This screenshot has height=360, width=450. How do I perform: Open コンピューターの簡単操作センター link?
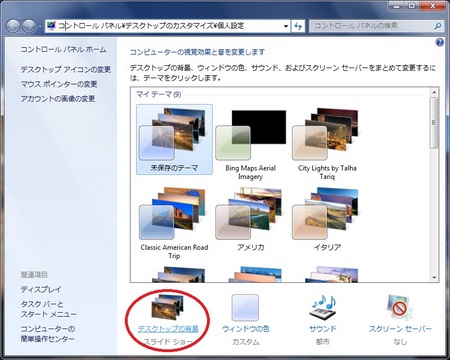point(48,334)
